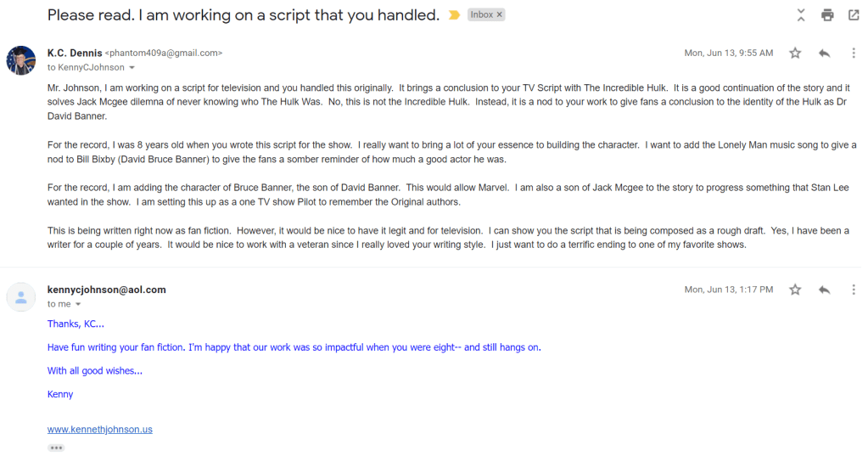Click the sender name K.C. Dennis

coord(74,53)
